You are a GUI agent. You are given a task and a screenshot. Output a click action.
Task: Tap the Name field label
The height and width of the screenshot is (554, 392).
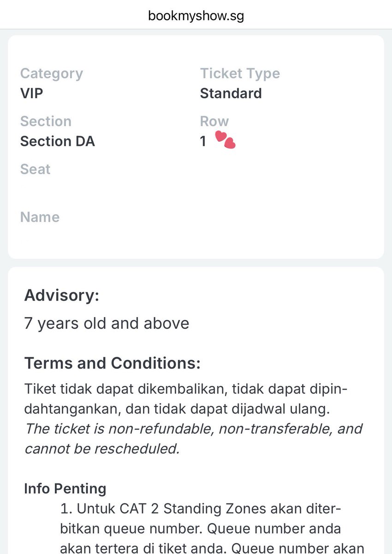pos(40,217)
